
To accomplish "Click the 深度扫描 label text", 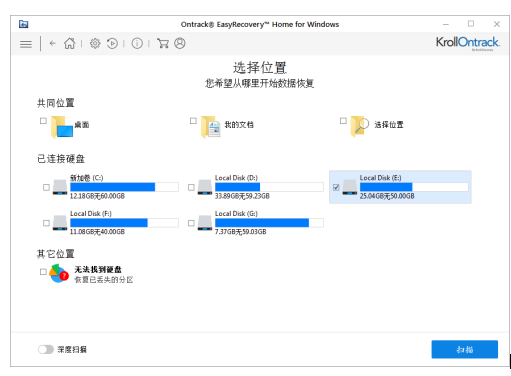I will click(72, 349).
